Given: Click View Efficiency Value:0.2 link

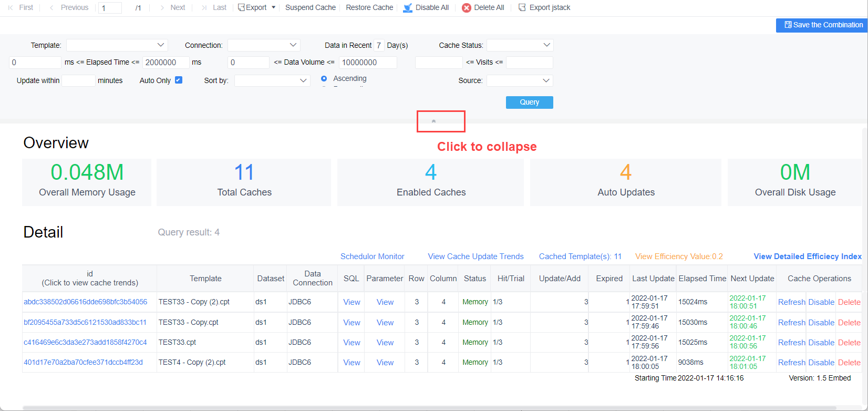Looking at the screenshot, I should [x=679, y=256].
